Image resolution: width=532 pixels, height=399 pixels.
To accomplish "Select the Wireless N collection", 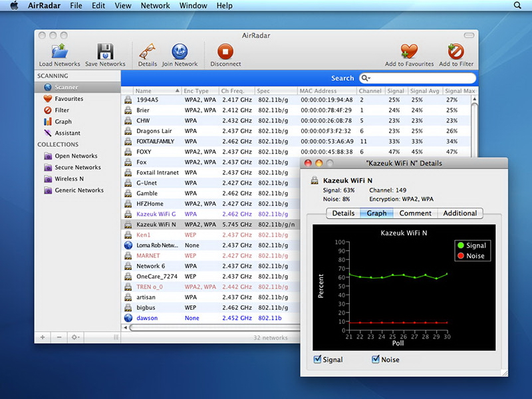I will pyautogui.click(x=68, y=179).
